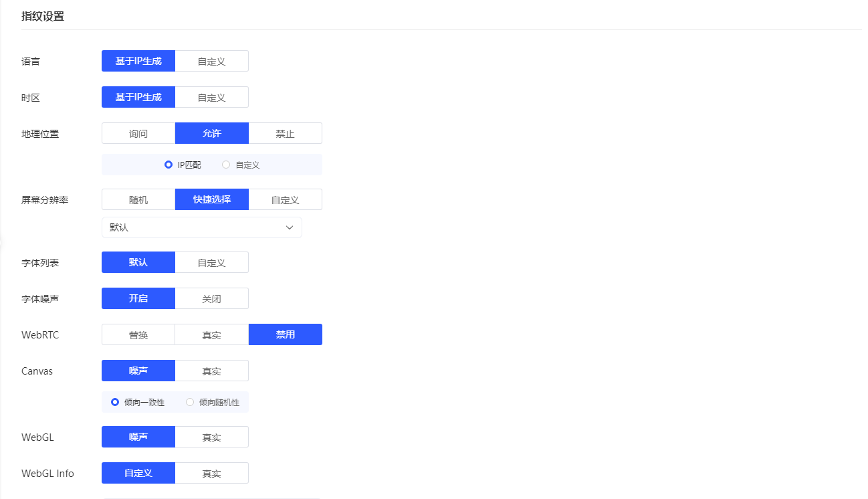Viewport: 868px width, 499px height.
Task: Turn off 字体噪声 by clicking 关闭
Action: point(212,298)
